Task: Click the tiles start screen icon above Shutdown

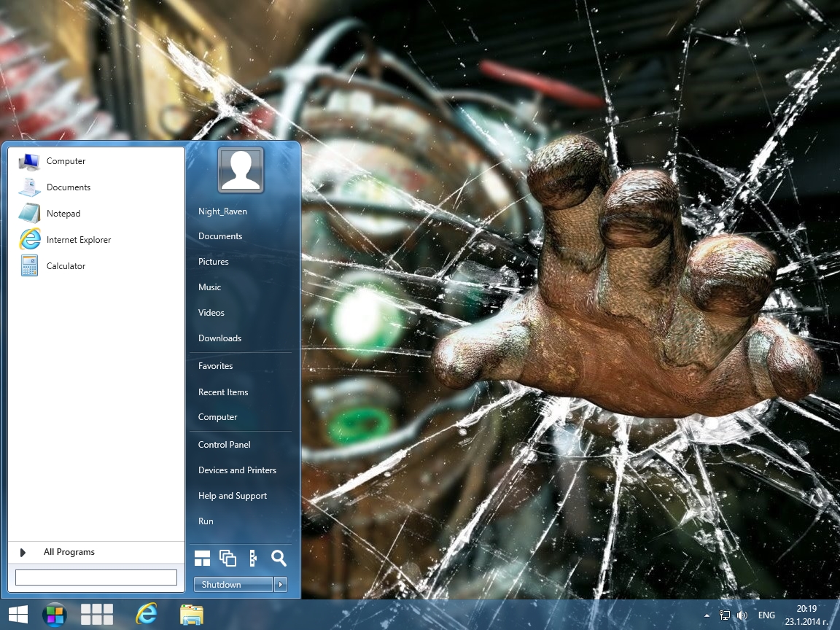Action: 202,559
